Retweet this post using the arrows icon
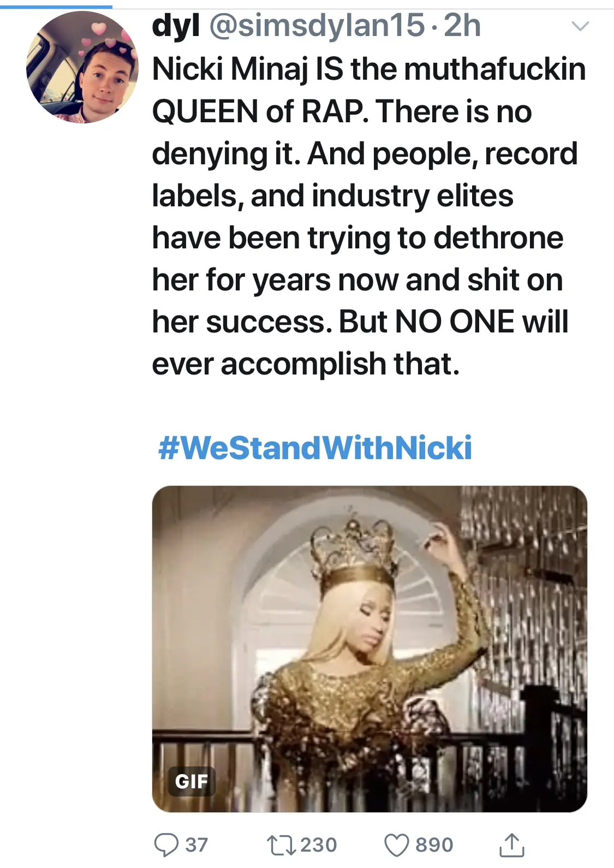This screenshot has height=868, width=614. [281, 845]
